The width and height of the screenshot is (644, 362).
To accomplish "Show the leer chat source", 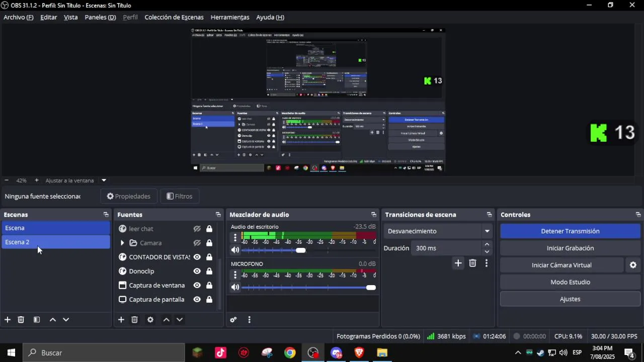I will (197, 229).
